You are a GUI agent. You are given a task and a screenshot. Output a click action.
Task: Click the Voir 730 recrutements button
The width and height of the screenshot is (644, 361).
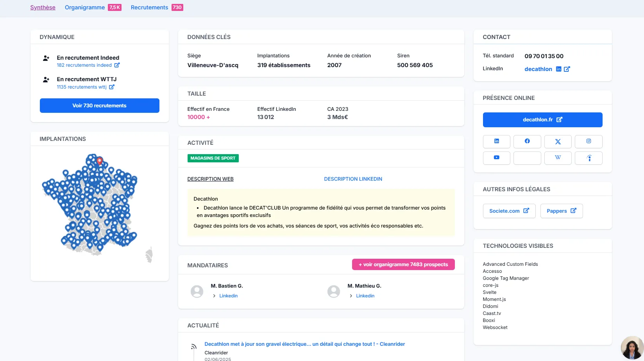pyautogui.click(x=100, y=105)
